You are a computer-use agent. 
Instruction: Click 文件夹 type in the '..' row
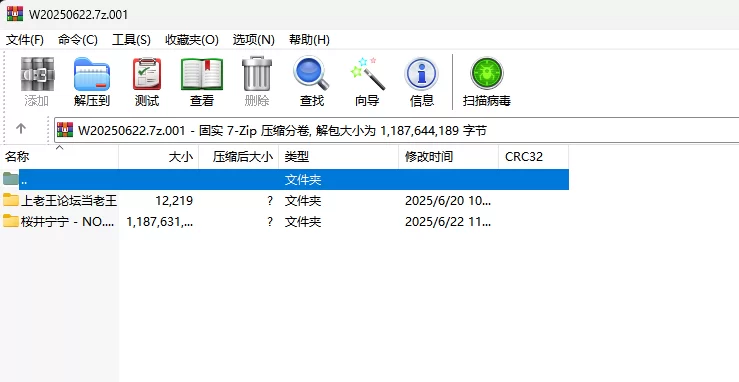pyautogui.click(x=303, y=179)
